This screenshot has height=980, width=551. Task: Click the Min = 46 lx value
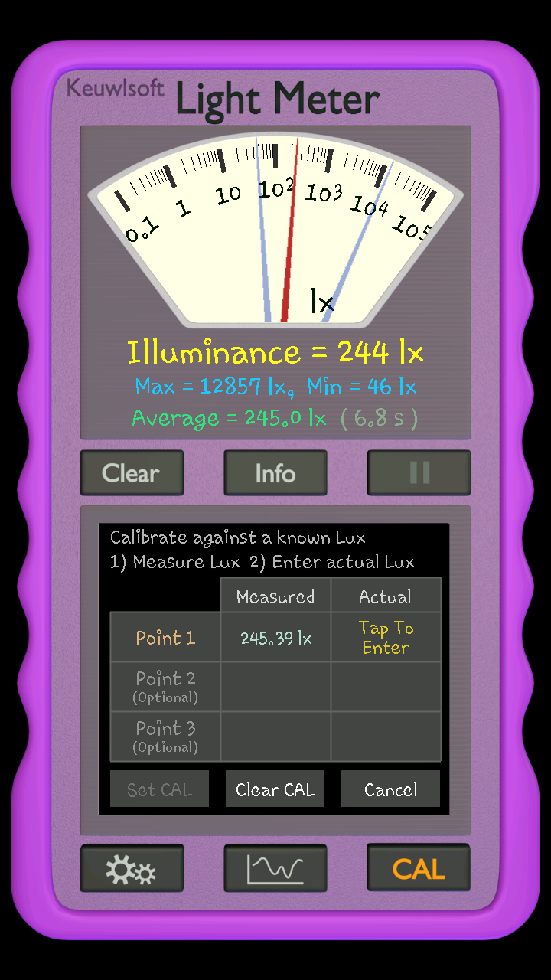pos(362,387)
